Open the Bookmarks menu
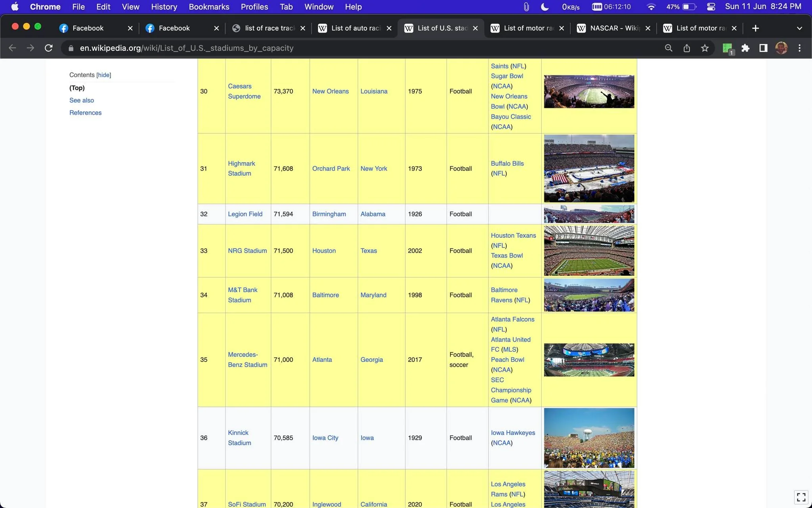 click(x=209, y=7)
